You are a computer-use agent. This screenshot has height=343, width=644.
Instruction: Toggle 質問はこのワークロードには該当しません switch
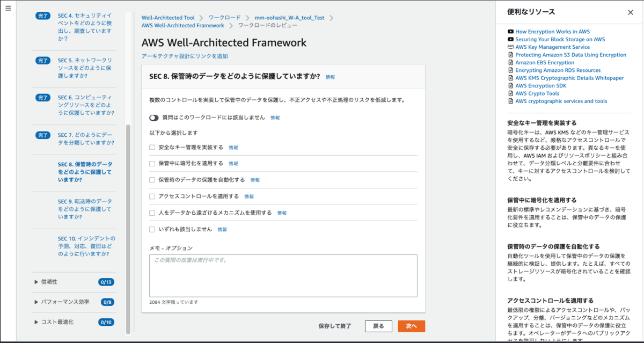click(154, 118)
